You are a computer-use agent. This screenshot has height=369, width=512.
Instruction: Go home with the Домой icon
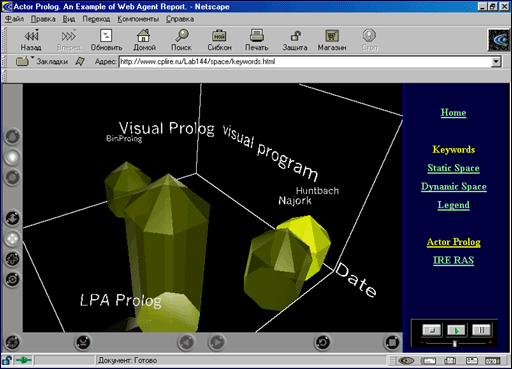144,35
